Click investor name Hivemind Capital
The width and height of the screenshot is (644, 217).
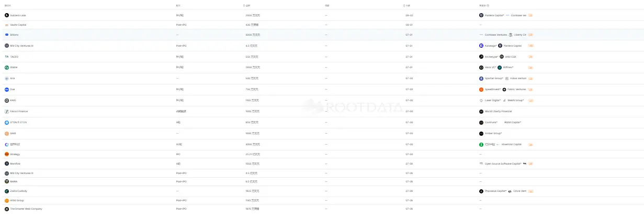511,144
